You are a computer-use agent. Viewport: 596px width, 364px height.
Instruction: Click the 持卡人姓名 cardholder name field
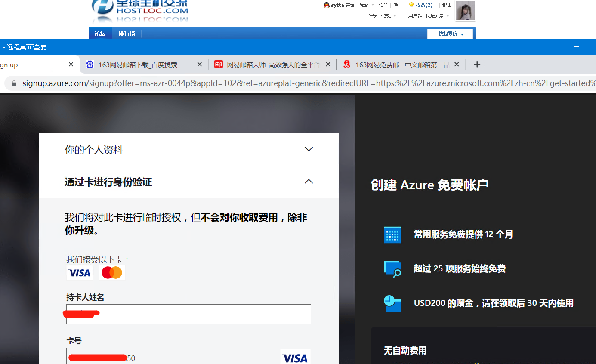click(188, 314)
